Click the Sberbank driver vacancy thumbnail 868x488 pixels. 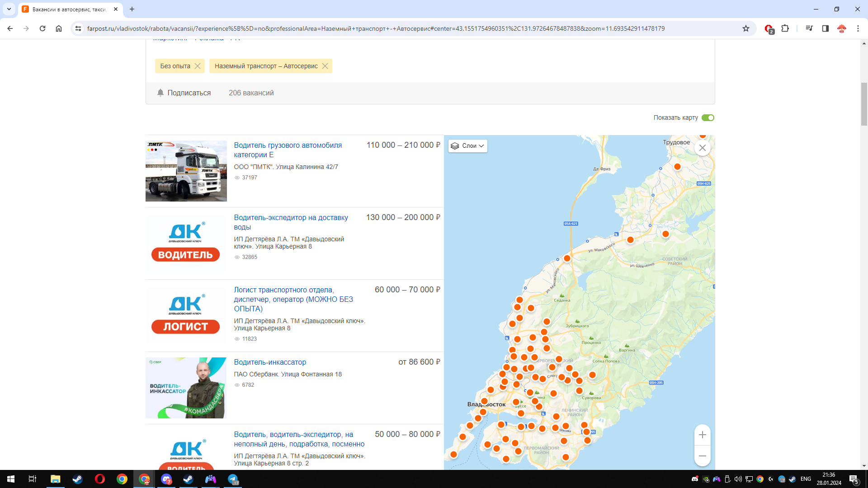(186, 388)
